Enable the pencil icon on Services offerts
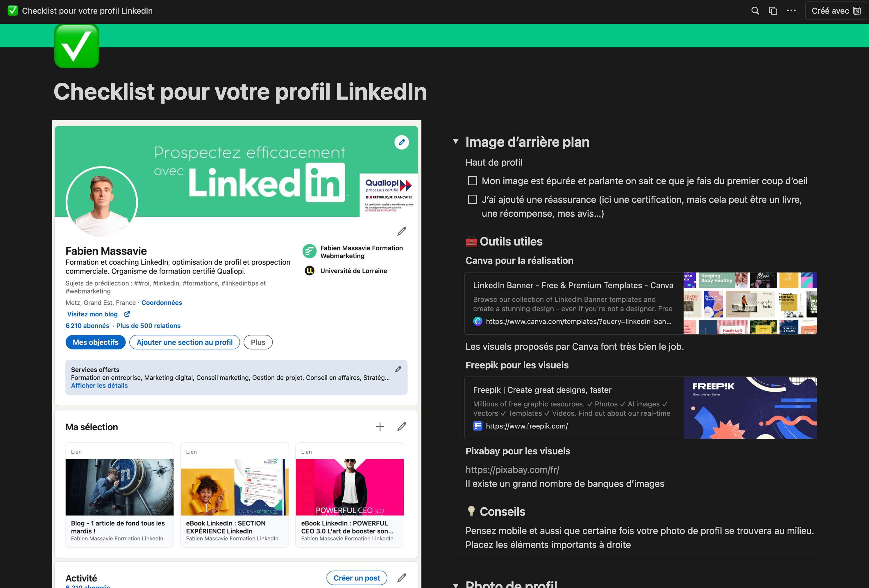Screen dimensions: 869x588 click(402, 369)
